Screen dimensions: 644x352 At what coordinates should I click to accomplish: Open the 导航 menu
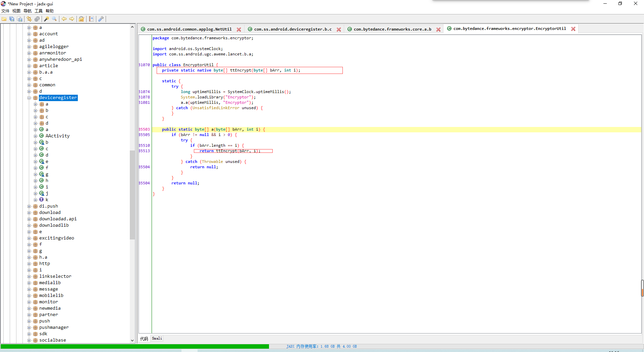coord(28,11)
